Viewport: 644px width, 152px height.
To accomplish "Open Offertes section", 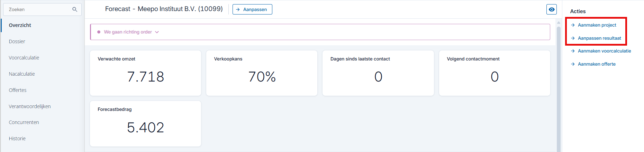I will 18,90.
